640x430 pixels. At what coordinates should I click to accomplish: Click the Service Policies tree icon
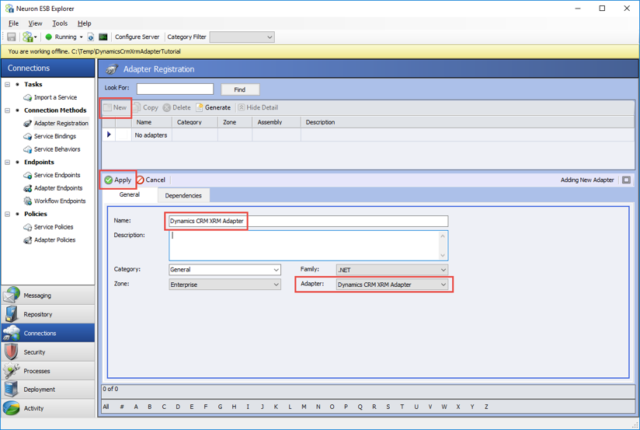28,227
